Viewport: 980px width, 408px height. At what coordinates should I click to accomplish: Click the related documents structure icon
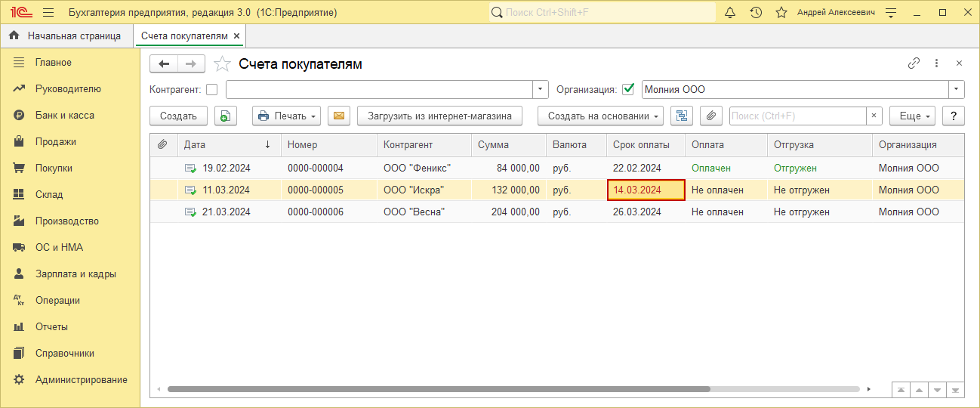coord(682,116)
